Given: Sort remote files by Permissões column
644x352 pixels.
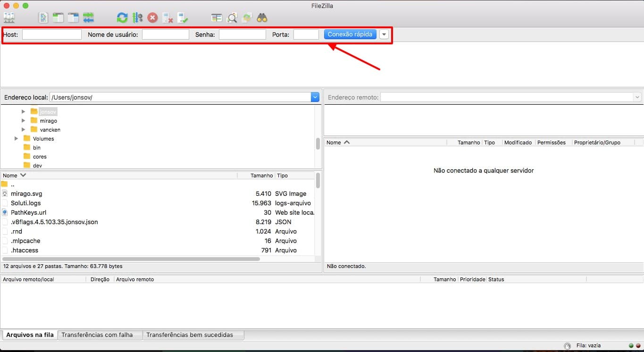Looking at the screenshot, I should point(553,142).
